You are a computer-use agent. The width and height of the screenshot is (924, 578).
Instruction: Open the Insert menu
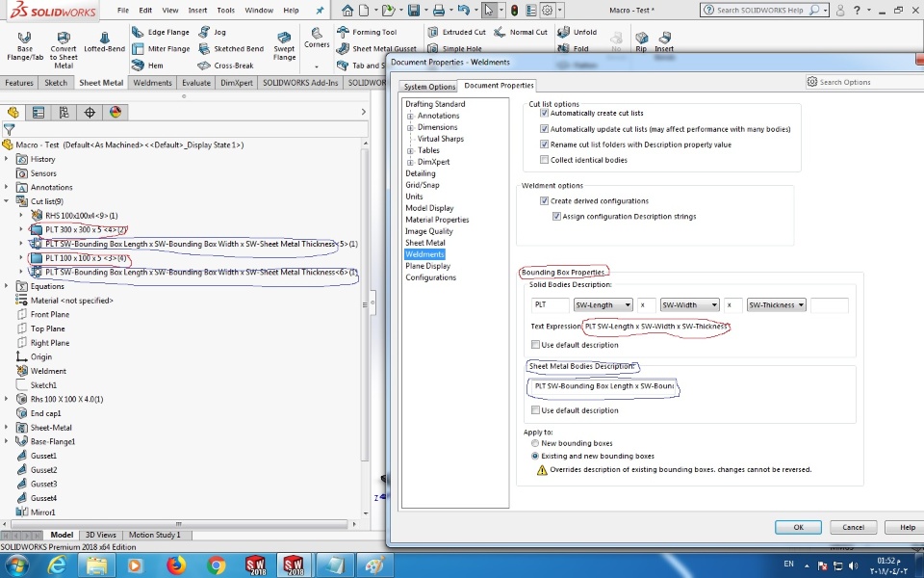pos(197,10)
